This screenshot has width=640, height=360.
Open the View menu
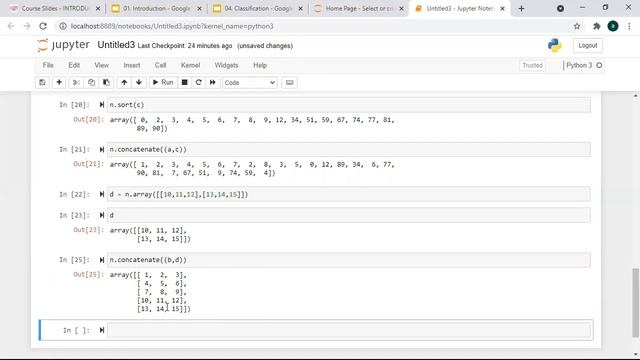102,65
